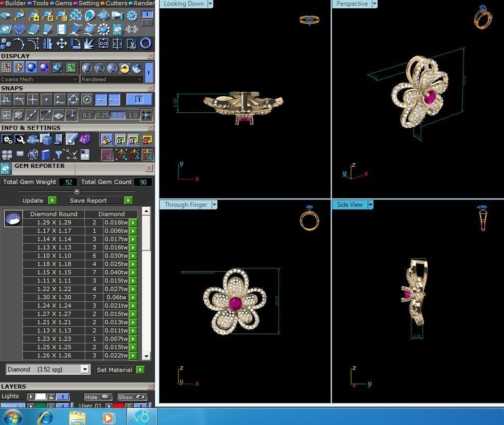Open the Setting menu

coord(87,3)
